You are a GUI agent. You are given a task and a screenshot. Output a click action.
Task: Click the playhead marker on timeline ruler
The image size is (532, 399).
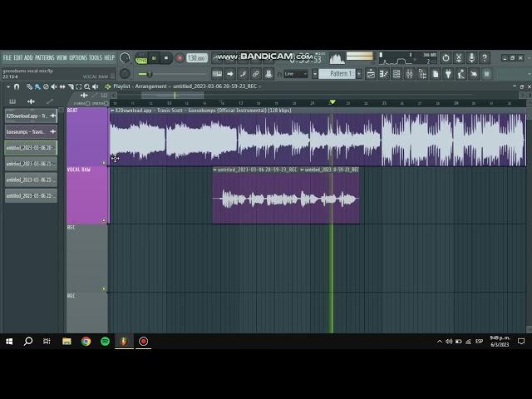332,102
